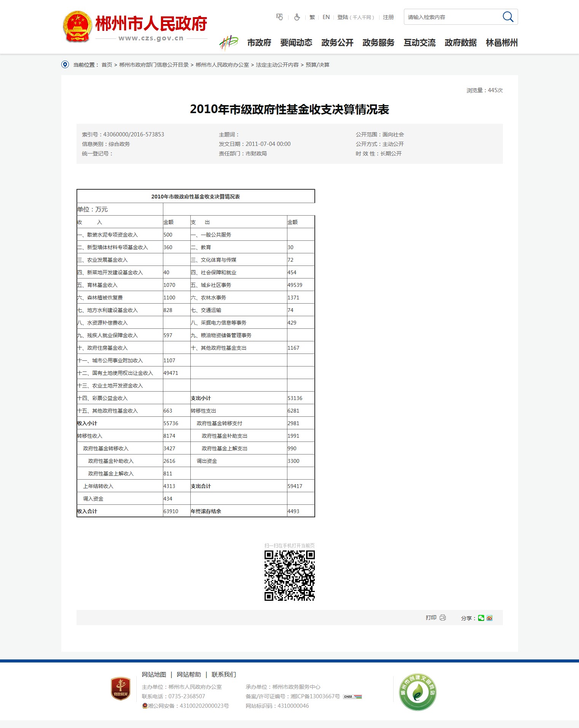The image size is (579, 728).
Task: Open the 政府数据 menu
Action: pyautogui.click(x=461, y=43)
